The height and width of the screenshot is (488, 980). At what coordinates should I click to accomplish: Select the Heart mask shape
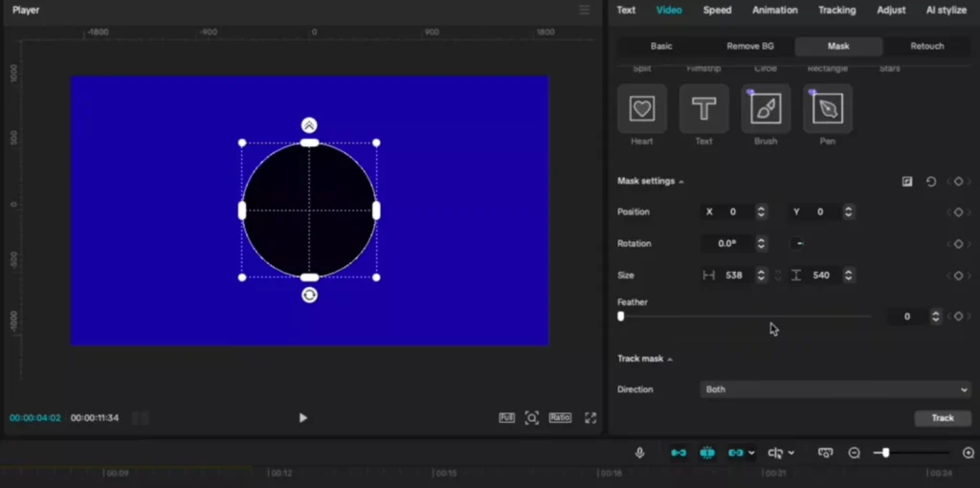click(x=642, y=109)
